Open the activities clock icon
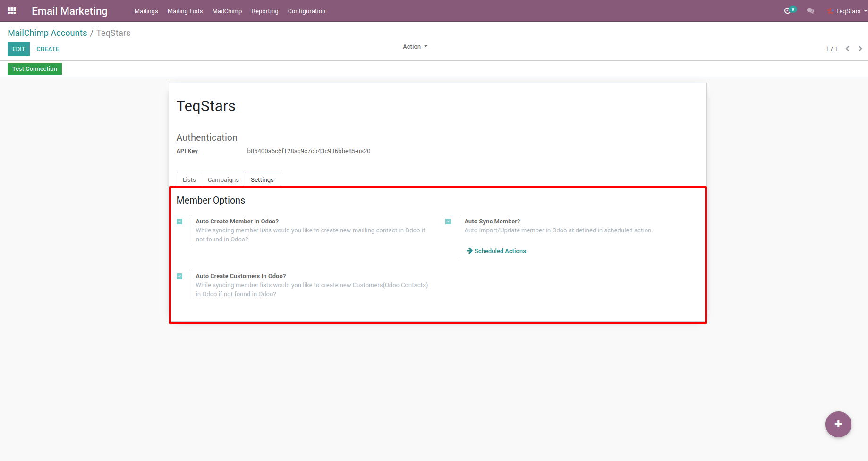Image resolution: width=868 pixels, height=461 pixels. click(x=787, y=11)
